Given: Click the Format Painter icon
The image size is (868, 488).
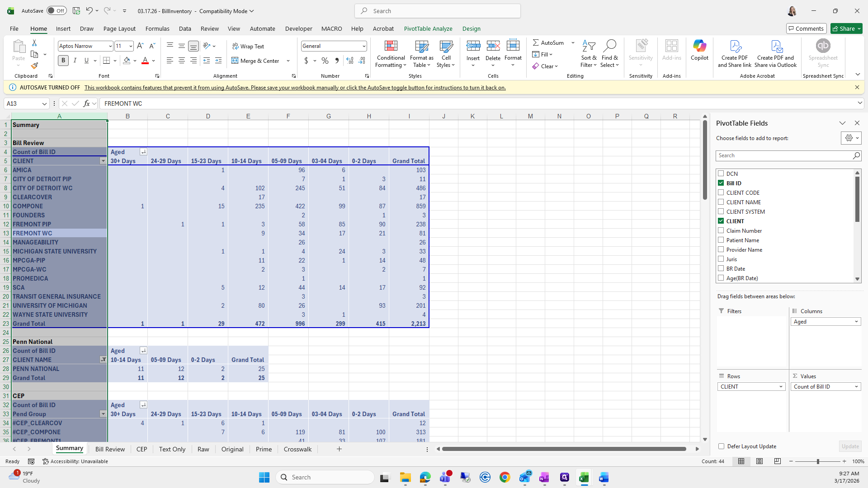Looking at the screenshot, I should pos(34,66).
